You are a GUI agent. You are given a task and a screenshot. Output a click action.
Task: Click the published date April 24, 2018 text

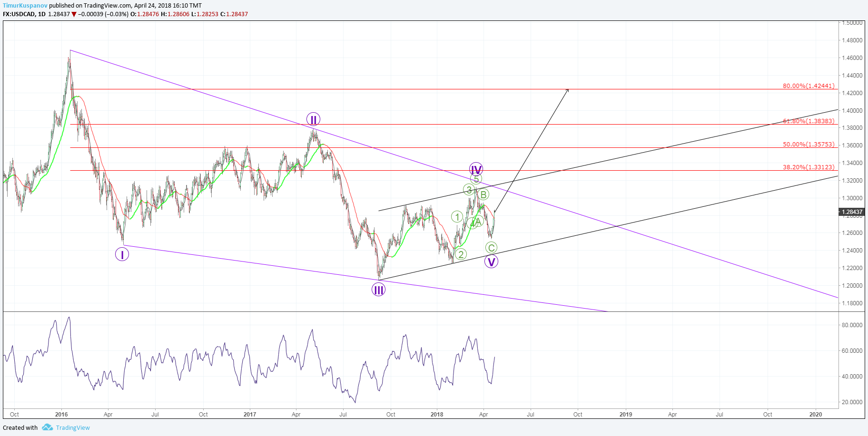tap(152, 6)
